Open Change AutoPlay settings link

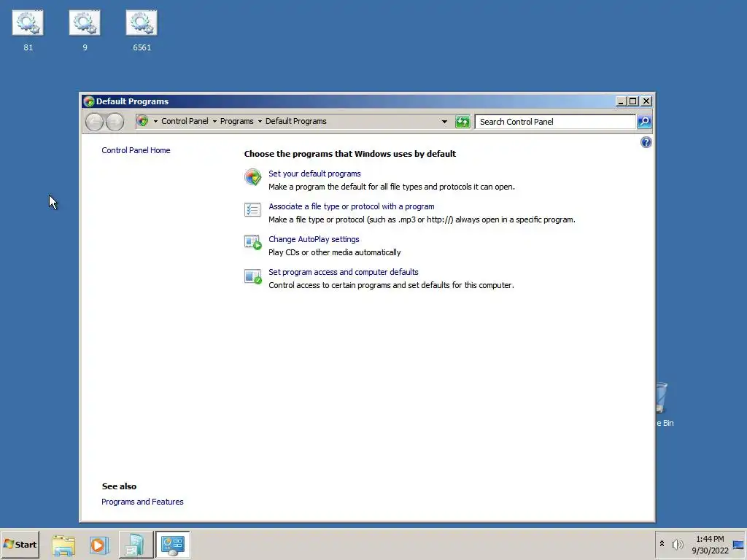tap(314, 239)
